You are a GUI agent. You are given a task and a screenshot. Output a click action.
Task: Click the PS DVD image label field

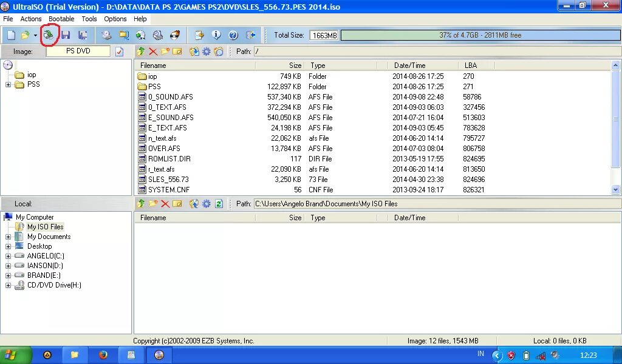pyautogui.click(x=78, y=51)
